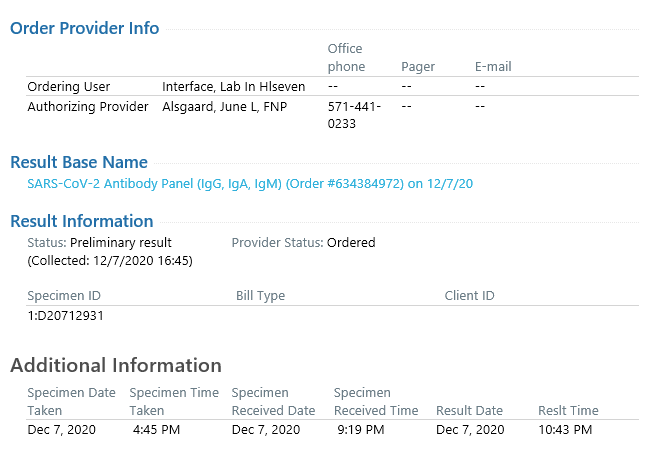Select the Ordering User row label
The height and width of the screenshot is (464, 654).
(x=69, y=86)
